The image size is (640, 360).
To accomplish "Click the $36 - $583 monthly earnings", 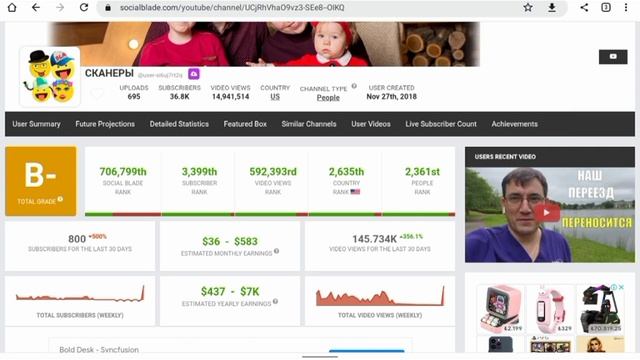I will pyautogui.click(x=230, y=242).
